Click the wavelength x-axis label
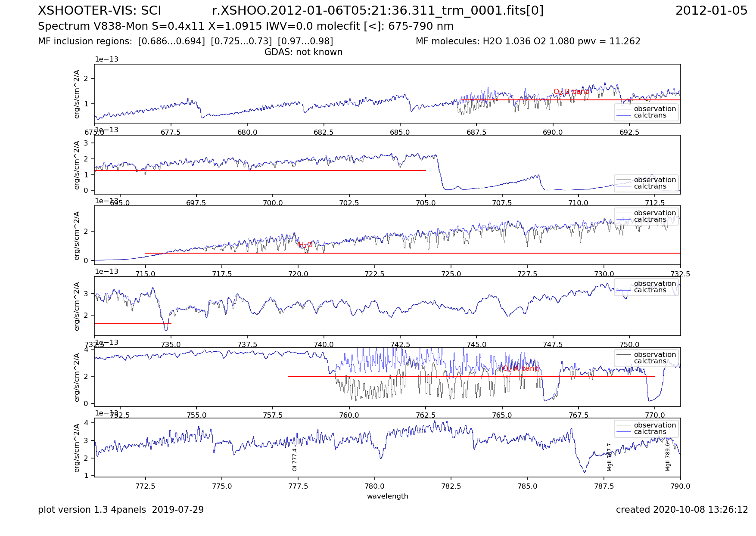 pos(387,496)
